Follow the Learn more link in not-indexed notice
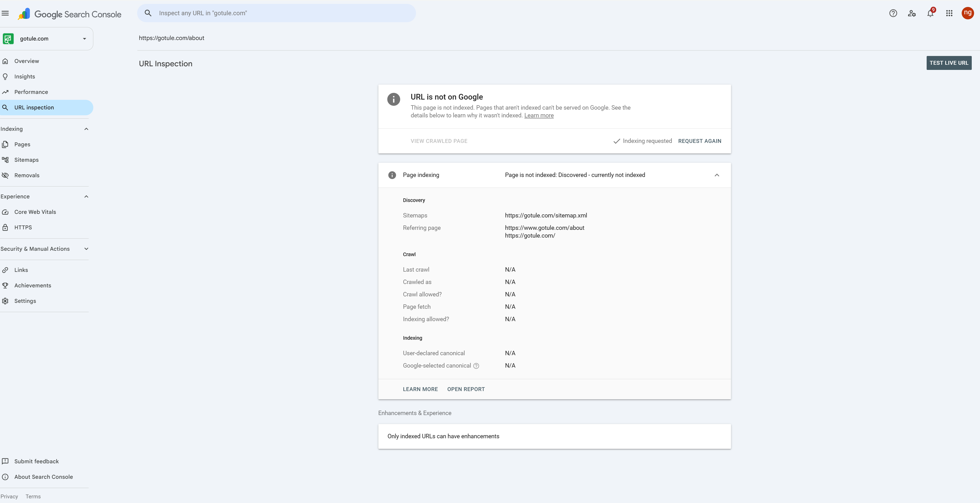This screenshot has width=980, height=503. point(539,115)
